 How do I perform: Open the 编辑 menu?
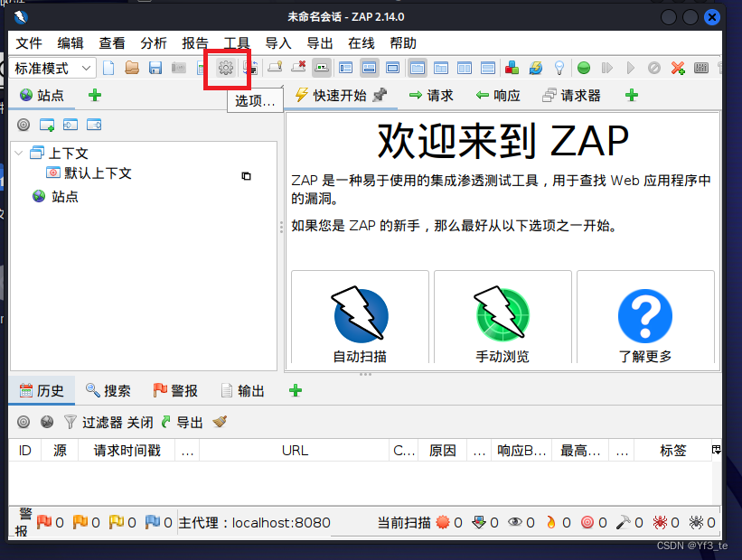point(70,43)
